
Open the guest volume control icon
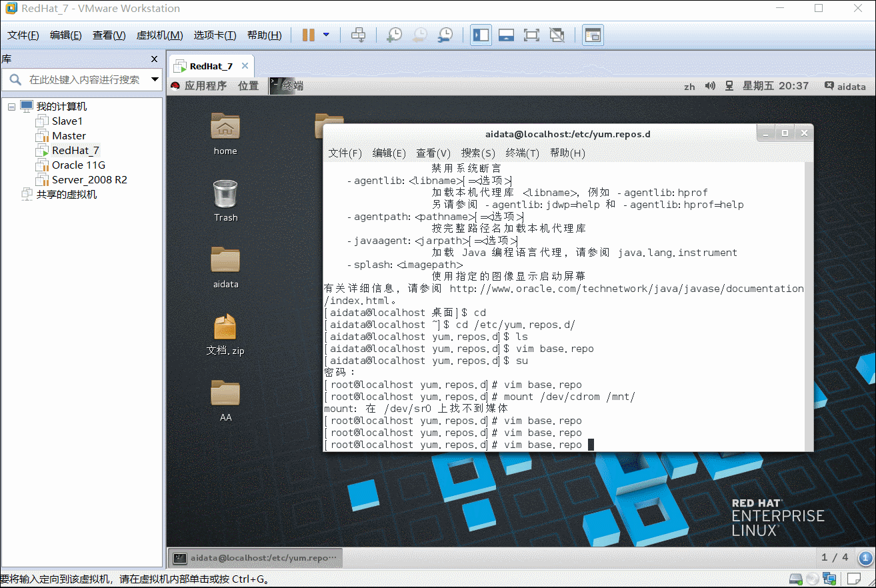[710, 86]
